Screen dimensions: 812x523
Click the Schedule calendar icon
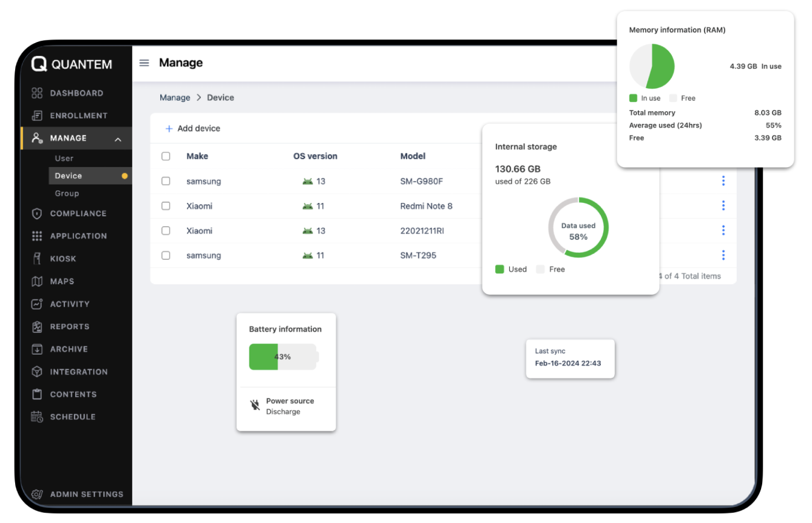point(37,417)
